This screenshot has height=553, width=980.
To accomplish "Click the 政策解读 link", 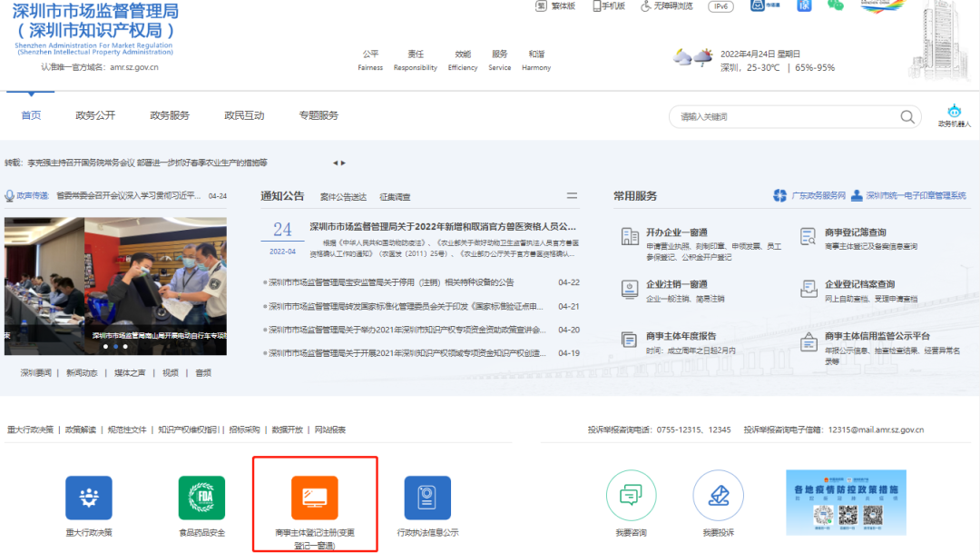I will pos(81,430).
